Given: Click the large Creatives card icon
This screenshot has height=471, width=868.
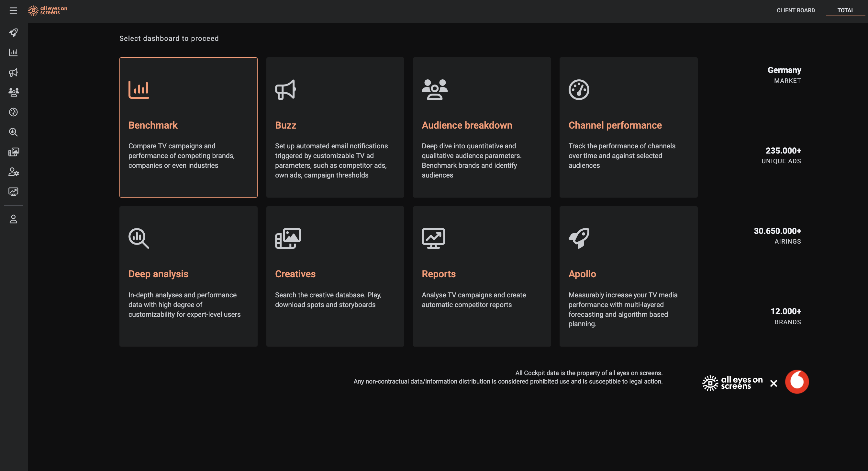Looking at the screenshot, I should [288, 238].
